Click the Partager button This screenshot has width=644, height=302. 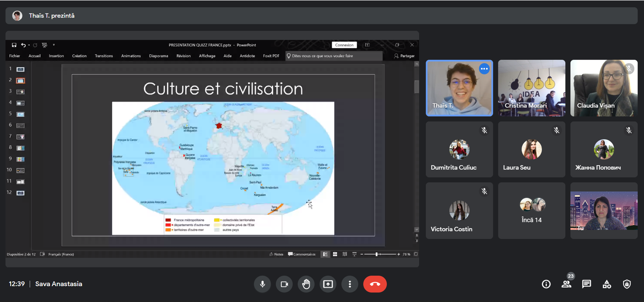pos(404,56)
